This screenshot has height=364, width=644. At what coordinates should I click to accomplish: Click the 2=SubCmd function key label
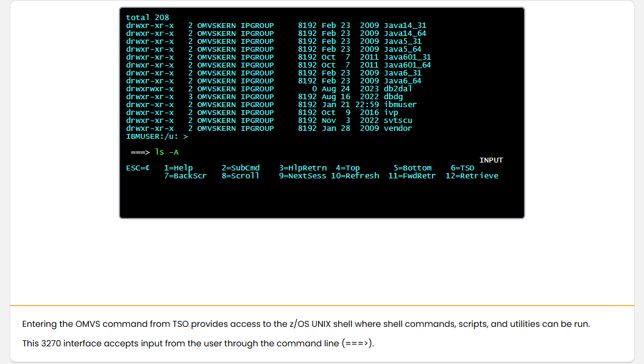[241, 168]
